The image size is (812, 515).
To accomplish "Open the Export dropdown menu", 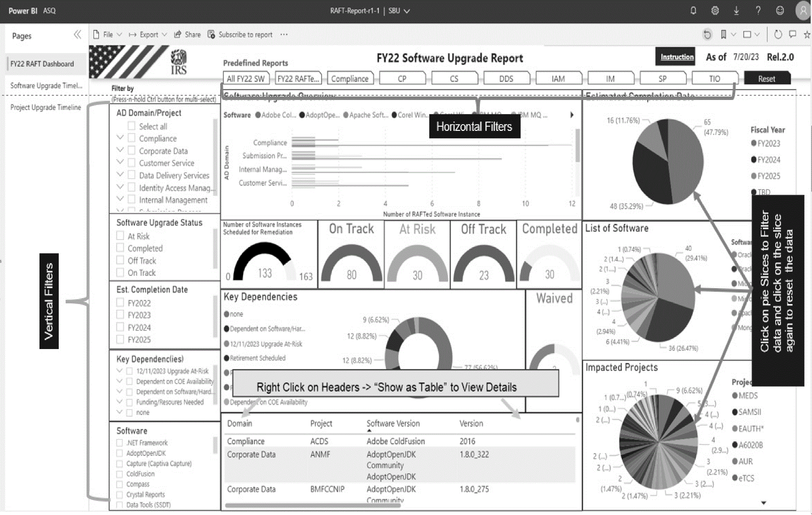I will [x=148, y=35].
